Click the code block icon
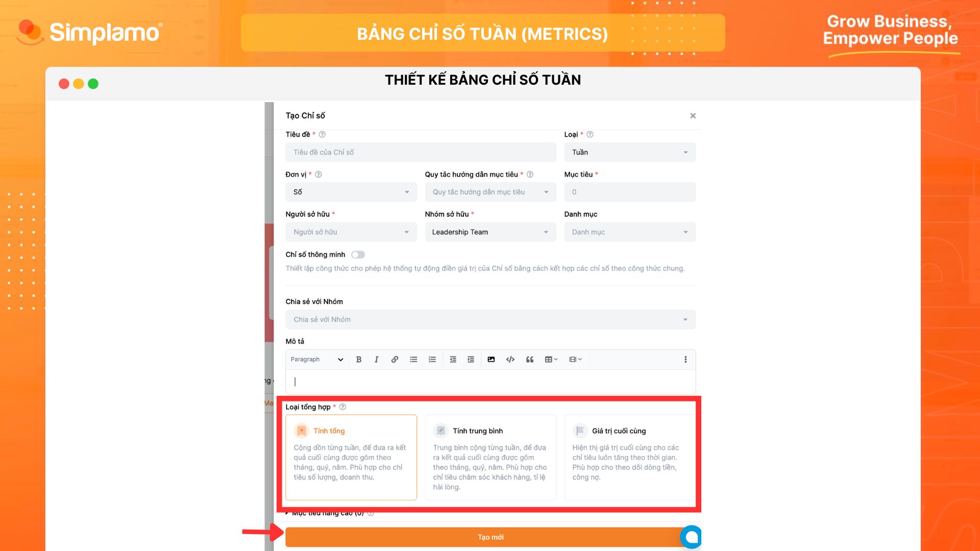This screenshot has width=980, height=551. click(x=509, y=359)
